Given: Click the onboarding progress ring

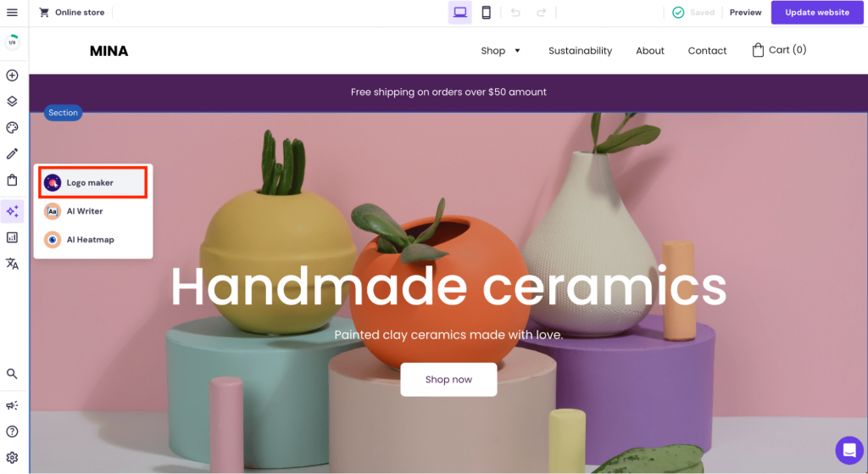Looking at the screenshot, I should pos(12,42).
